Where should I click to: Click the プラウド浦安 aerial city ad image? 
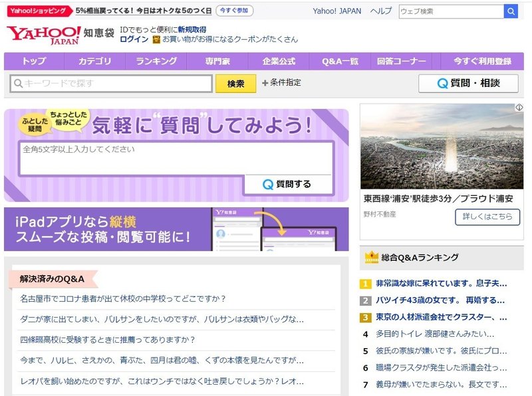click(x=442, y=146)
